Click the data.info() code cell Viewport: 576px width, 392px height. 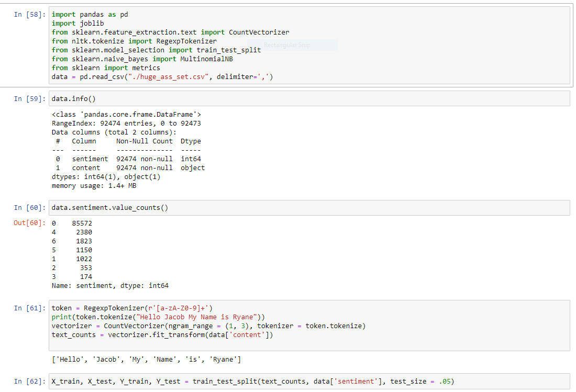[x=309, y=99]
